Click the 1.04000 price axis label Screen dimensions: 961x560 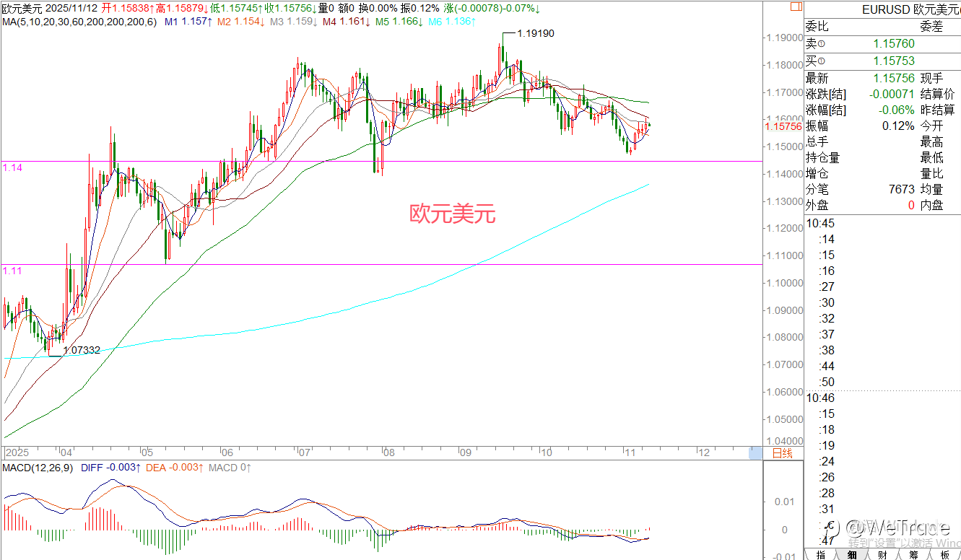click(786, 441)
